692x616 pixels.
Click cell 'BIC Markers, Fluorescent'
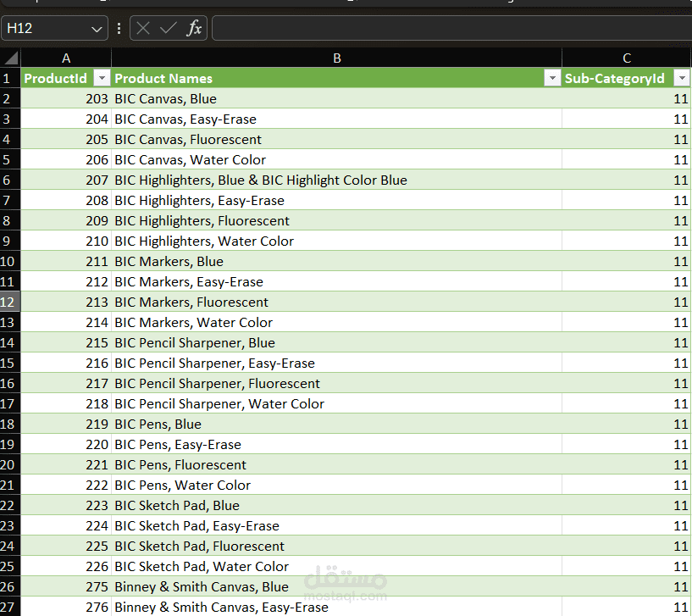pyautogui.click(x=337, y=302)
